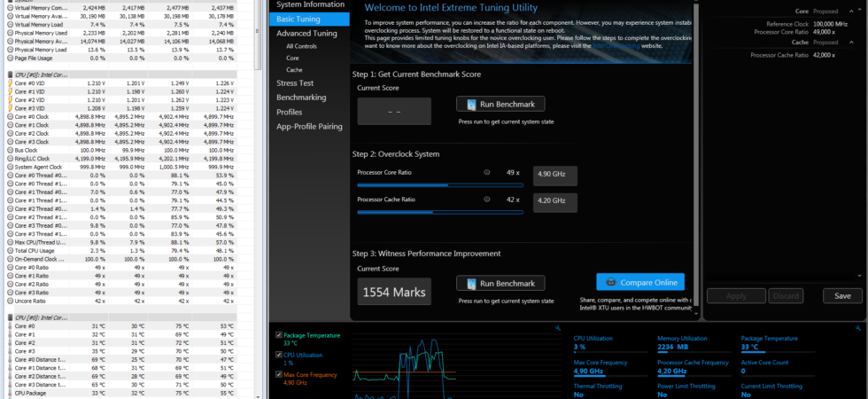This screenshot has width=868, height=399.
Task: Uncheck the CPU Utilization graph checkbox
Action: tap(278, 356)
